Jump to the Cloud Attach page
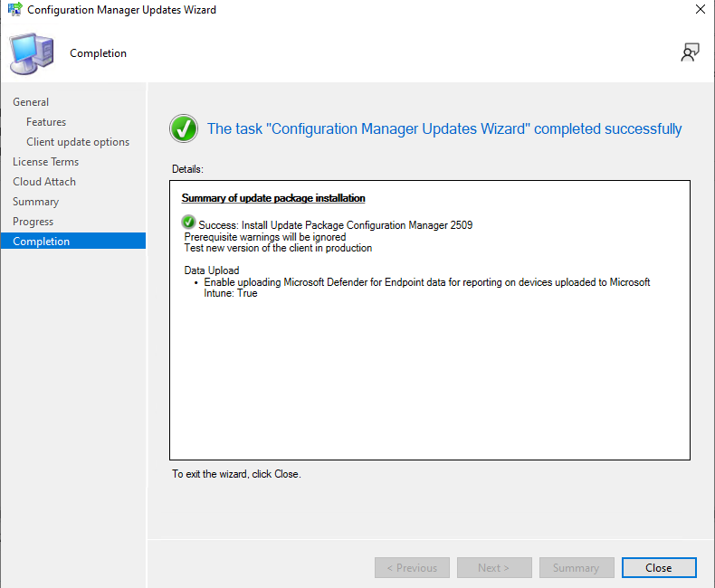This screenshot has width=715, height=588. pyautogui.click(x=44, y=182)
